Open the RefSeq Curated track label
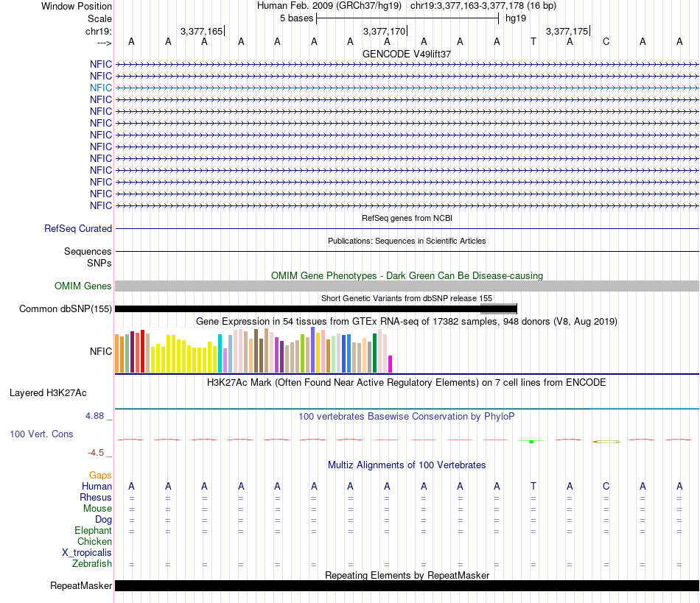Screen dimensions: 700x603 coord(78,228)
